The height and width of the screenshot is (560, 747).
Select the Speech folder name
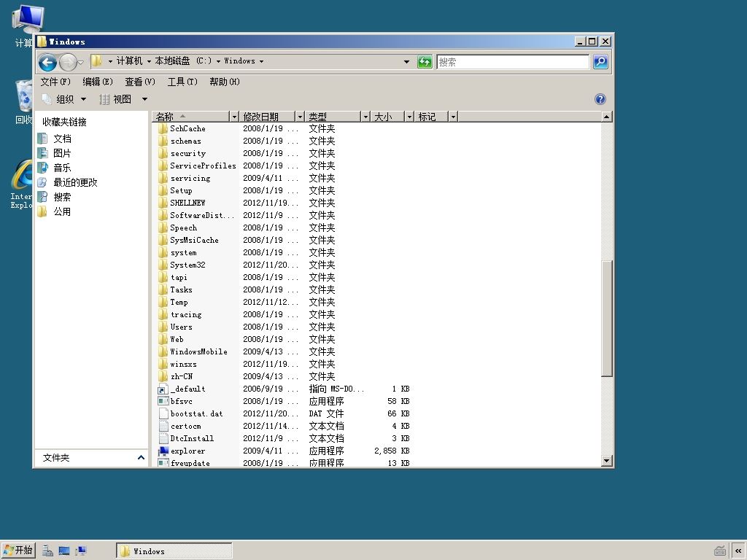(183, 227)
